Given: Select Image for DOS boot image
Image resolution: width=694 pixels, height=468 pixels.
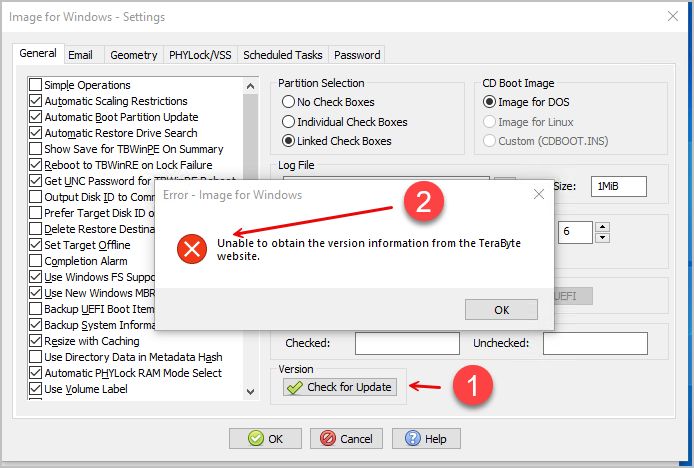Looking at the screenshot, I should [489, 102].
